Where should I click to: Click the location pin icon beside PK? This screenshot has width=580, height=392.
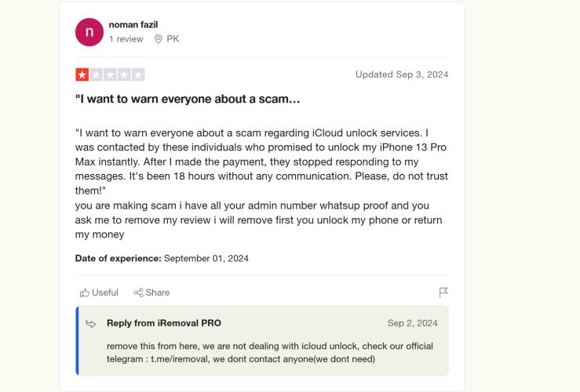click(159, 38)
